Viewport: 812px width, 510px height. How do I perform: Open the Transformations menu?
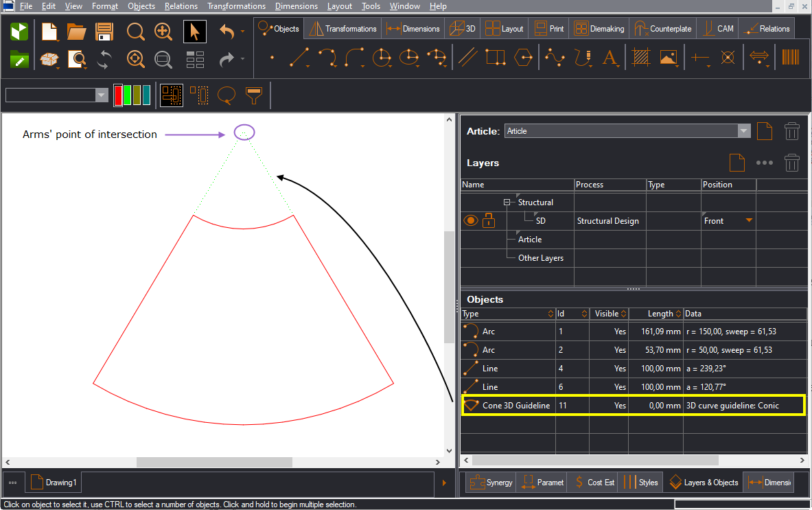click(x=236, y=6)
